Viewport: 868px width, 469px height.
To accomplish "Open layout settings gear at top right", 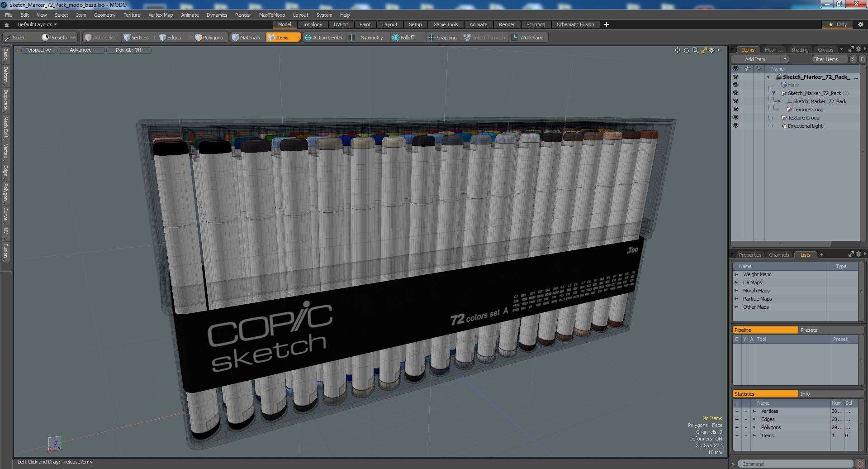I will coord(861,24).
